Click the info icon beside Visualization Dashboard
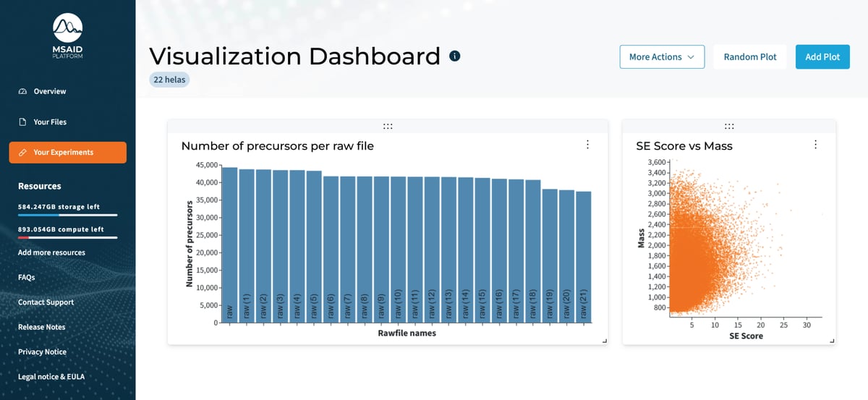Image resolution: width=868 pixels, height=400 pixels. [455, 56]
